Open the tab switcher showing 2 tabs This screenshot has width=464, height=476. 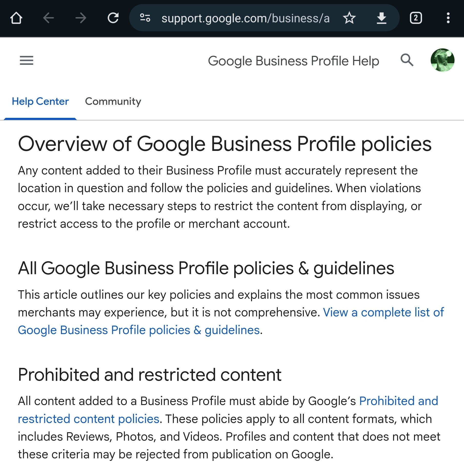coord(416,18)
